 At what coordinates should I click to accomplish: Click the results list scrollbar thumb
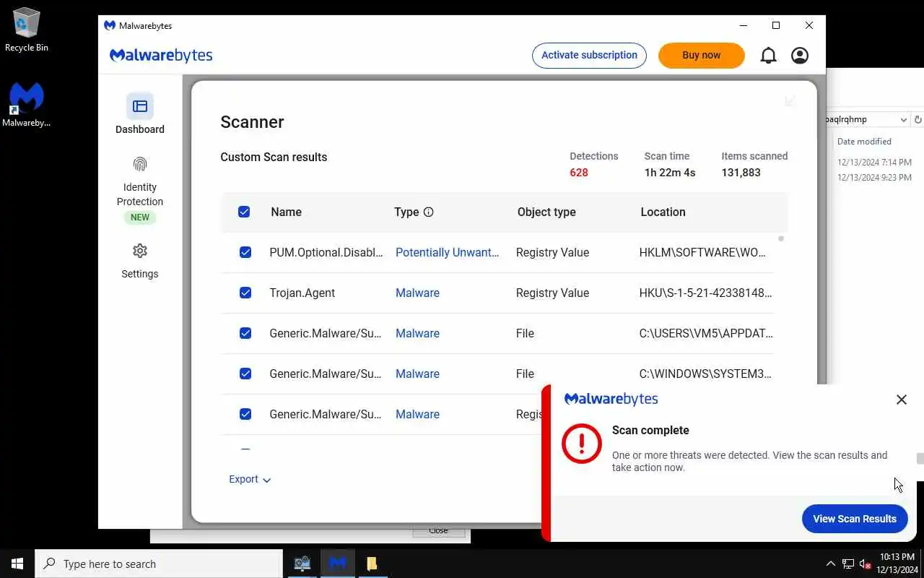pyautogui.click(x=781, y=238)
